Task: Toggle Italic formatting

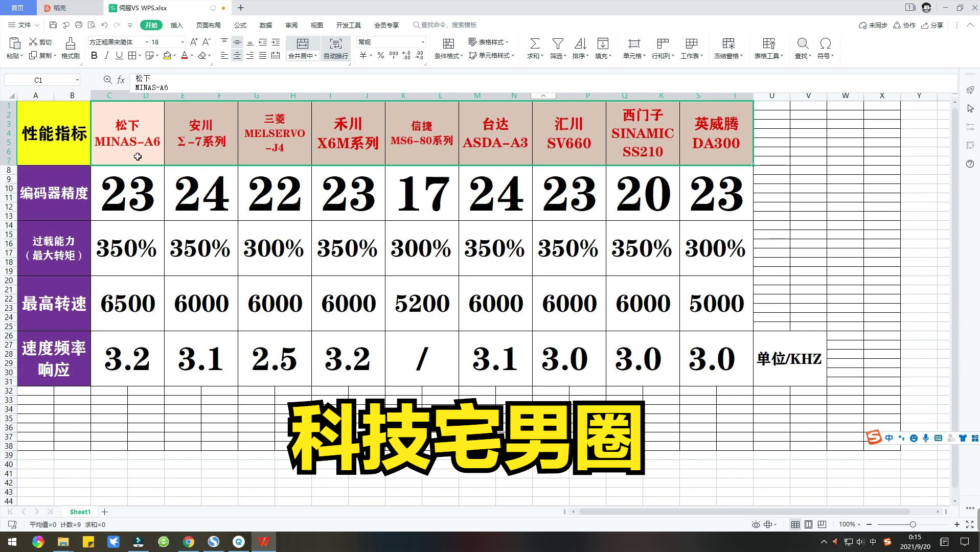Action: (x=106, y=56)
